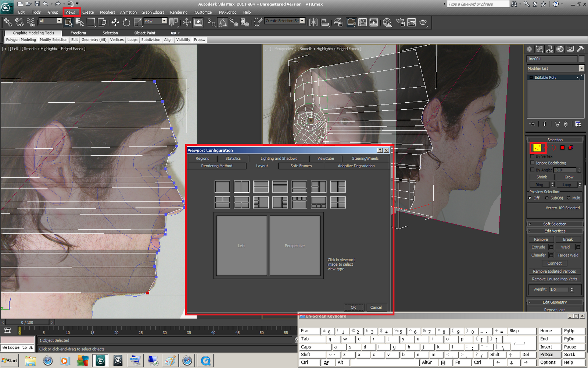Click the 0 / 100 time slider
This screenshot has width=588, height=368.
tap(27, 322)
